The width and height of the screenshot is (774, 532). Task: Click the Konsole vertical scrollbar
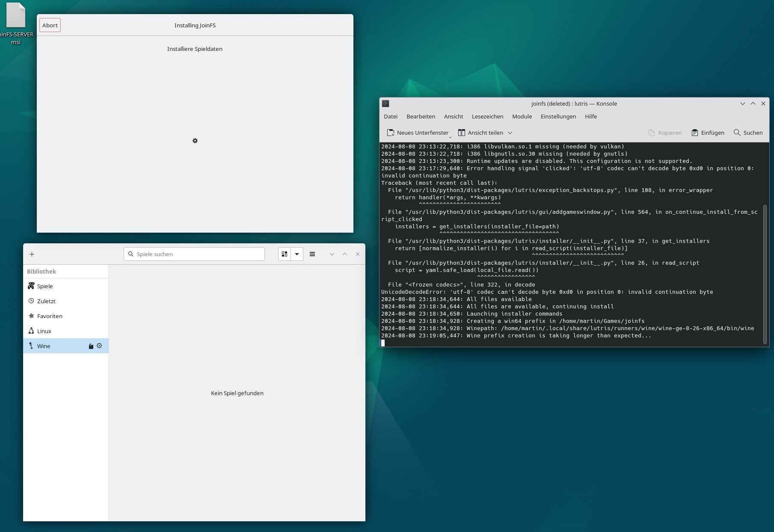coord(765,274)
